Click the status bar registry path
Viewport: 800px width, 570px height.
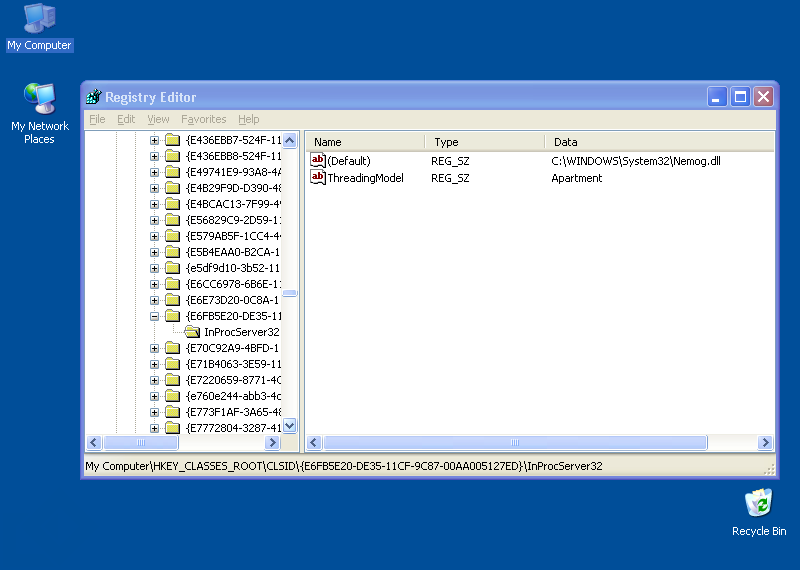coord(344,466)
